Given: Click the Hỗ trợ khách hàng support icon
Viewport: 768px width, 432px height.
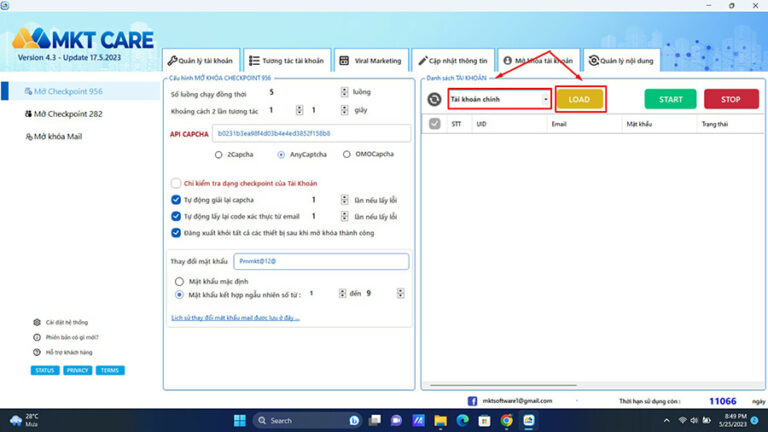Looking at the screenshot, I should click(x=37, y=352).
